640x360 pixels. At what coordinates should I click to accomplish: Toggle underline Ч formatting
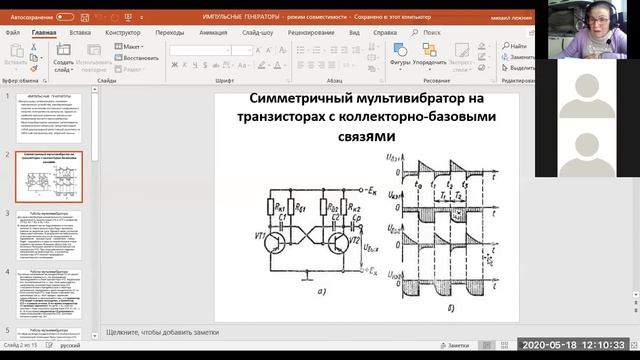click(x=195, y=65)
